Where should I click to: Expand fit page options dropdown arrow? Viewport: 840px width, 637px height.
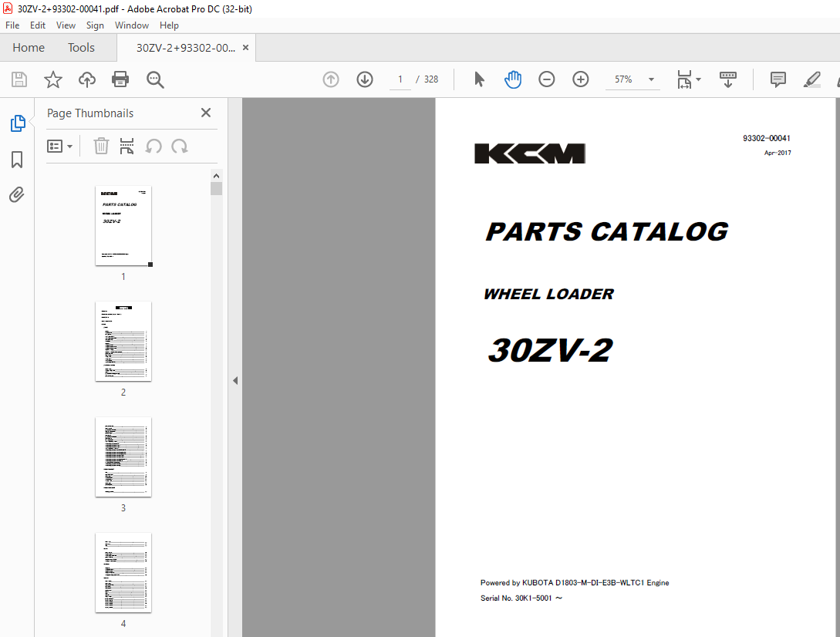(x=698, y=79)
